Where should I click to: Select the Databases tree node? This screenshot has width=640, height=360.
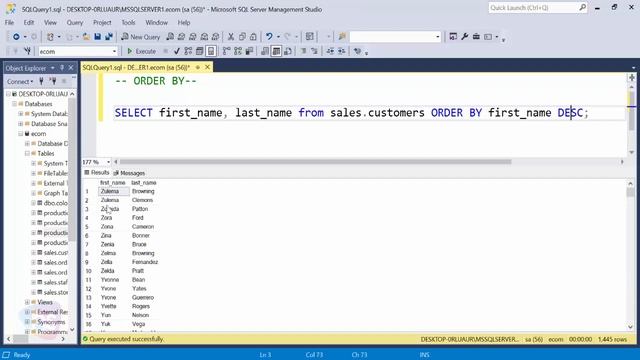pyautogui.click(x=38, y=104)
